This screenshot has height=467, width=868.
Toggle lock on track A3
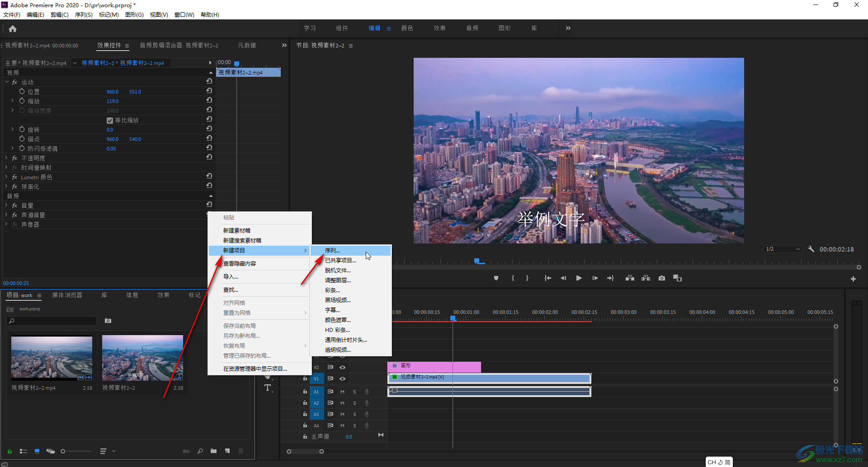point(305,414)
